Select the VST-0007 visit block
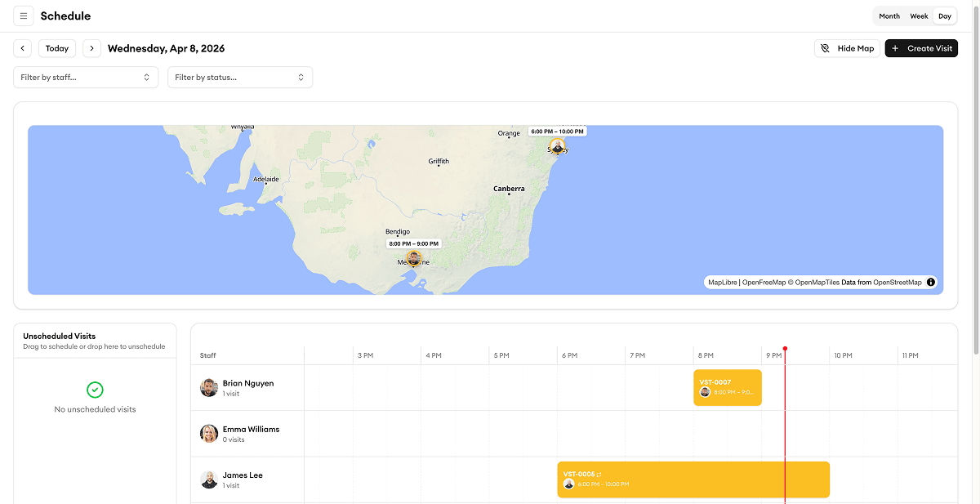The width and height of the screenshot is (980, 504). click(727, 387)
